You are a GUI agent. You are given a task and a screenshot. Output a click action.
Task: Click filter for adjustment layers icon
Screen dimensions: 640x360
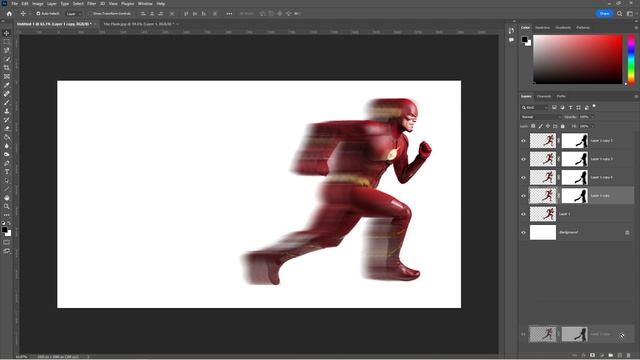pos(562,107)
